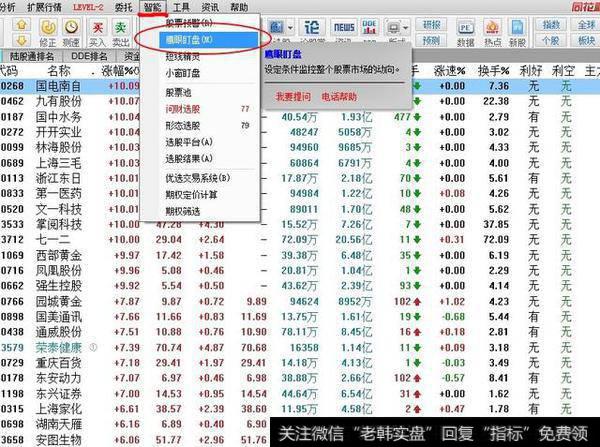Image resolution: width=600 pixels, height=447 pixels.
Task: Select the 掌阅科技 stock name
Action: coord(59,224)
